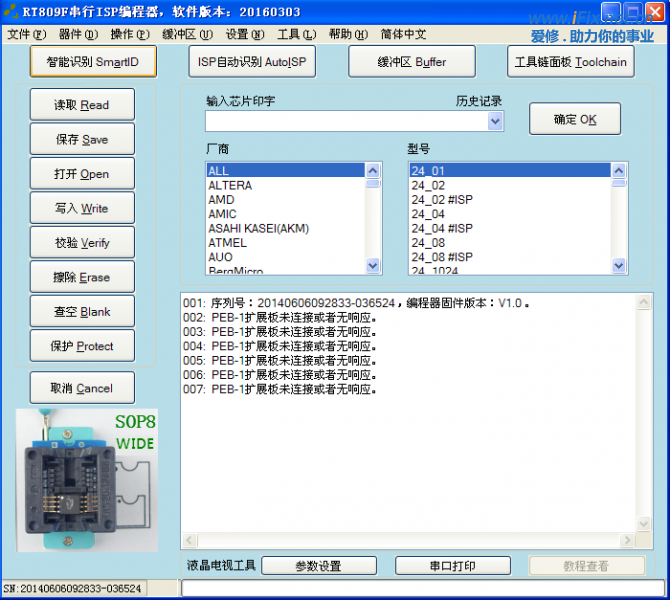Minimize the RT809F programmer window
The width and height of the screenshot is (670, 600).
coord(611,12)
